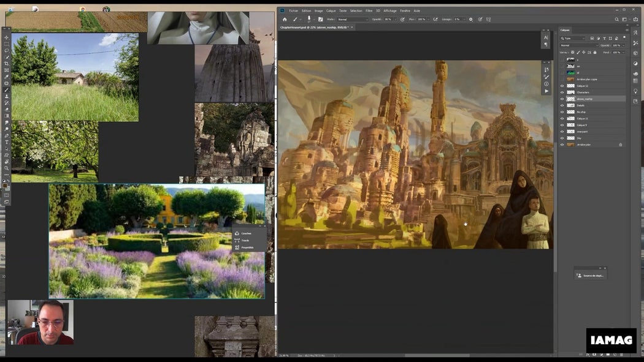Toggle visibility of the Sky layer
The height and width of the screenshot is (362, 644).
point(562,137)
